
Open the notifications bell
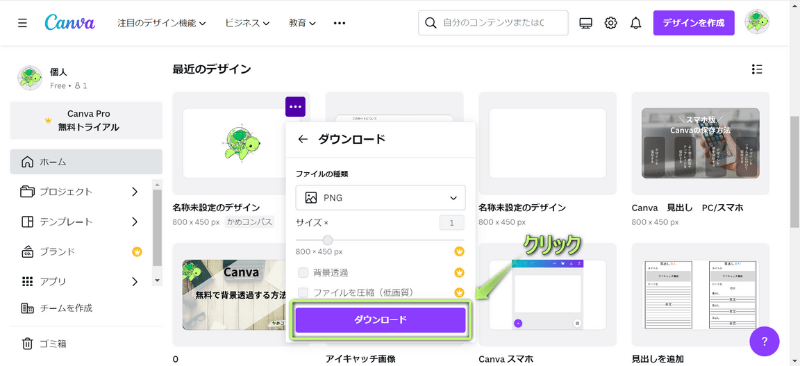tap(636, 23)
